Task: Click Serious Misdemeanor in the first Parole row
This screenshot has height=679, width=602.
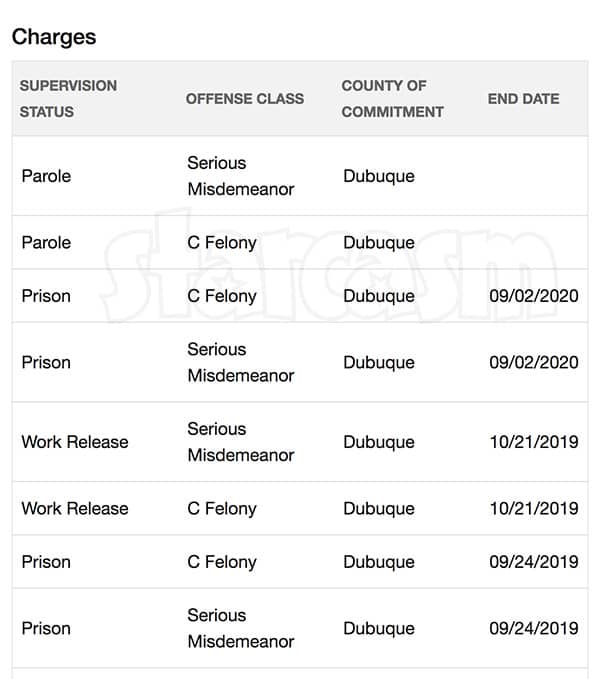Action: point(240,176)
